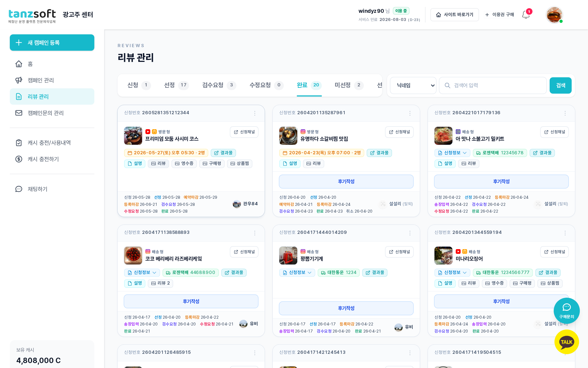Click 유비 avatar on 코코 베리베리 card
Screen dimensions: 588x368
(x=243, y=324)
